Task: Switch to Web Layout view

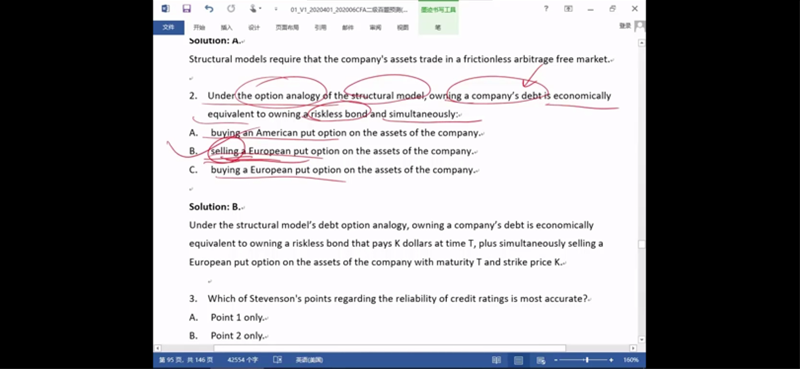Action: click(541, 360)
